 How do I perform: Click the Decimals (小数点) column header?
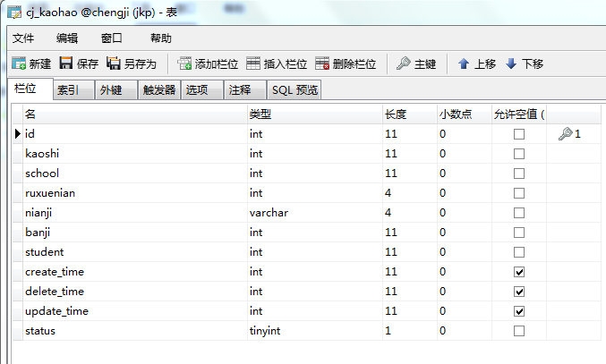(x=465, y=114)
